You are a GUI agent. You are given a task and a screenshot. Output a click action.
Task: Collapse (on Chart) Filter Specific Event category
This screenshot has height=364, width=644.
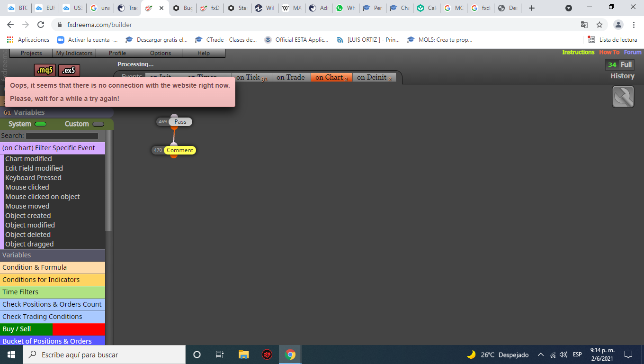pos(53,148)
